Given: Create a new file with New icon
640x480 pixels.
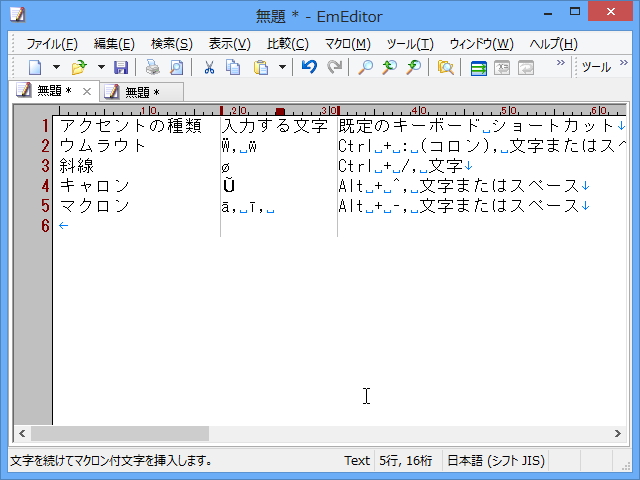Looking at the screenshot, I should (x=35, y=67).
